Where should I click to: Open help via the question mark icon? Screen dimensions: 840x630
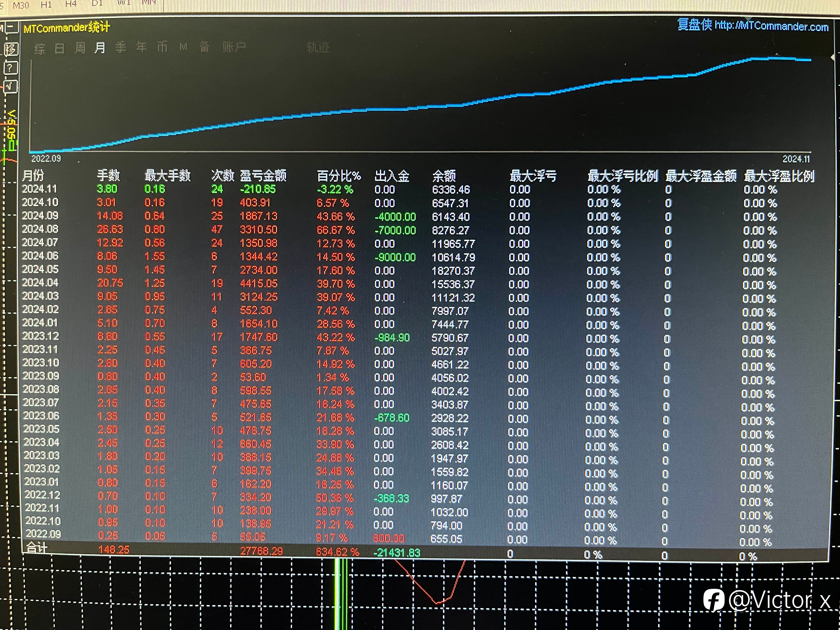click(x=10, y=68)
